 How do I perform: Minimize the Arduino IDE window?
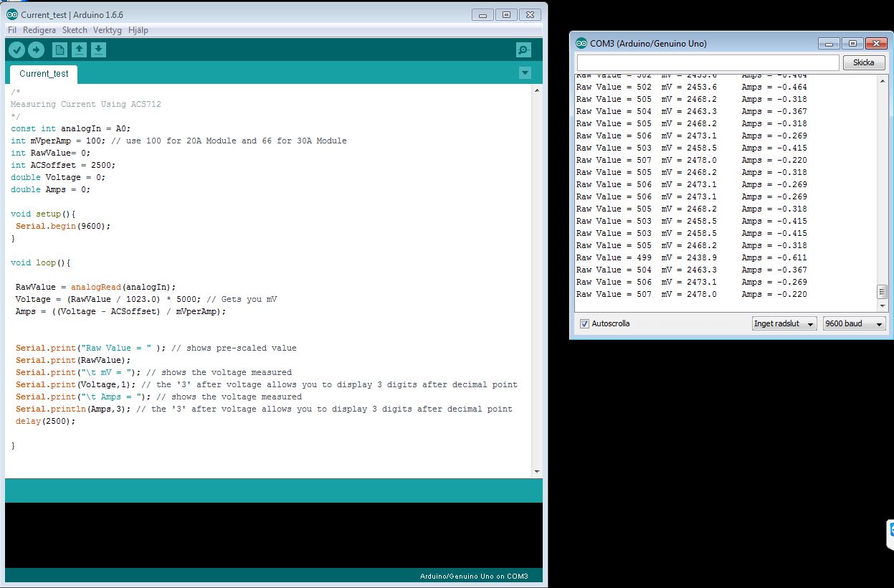[x=483, y=14]
